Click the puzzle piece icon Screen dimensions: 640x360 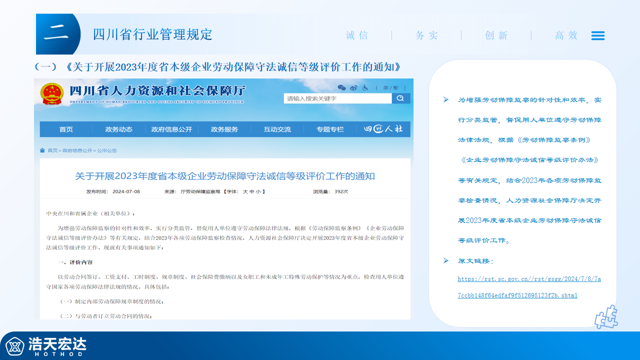click(606, 317)
